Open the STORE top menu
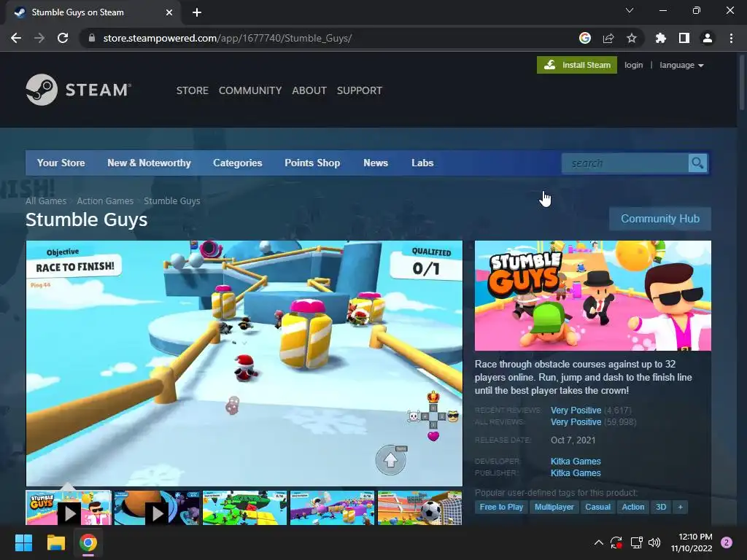The width and height of the screenshot is (747, 560). coord(193,90)
